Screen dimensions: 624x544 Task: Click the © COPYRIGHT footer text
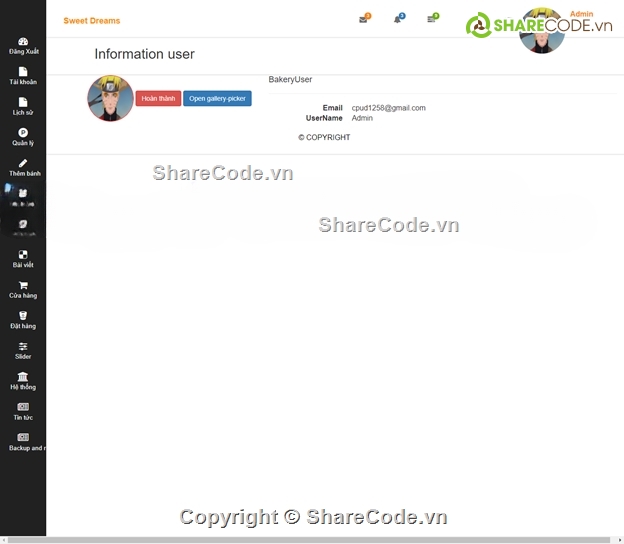tap(324, 137)
